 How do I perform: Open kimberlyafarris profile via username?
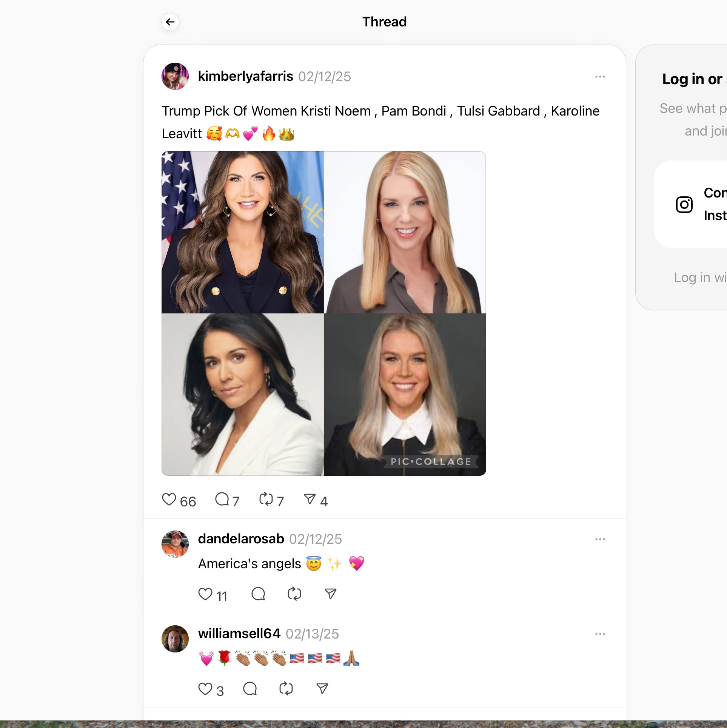point(245,76)
